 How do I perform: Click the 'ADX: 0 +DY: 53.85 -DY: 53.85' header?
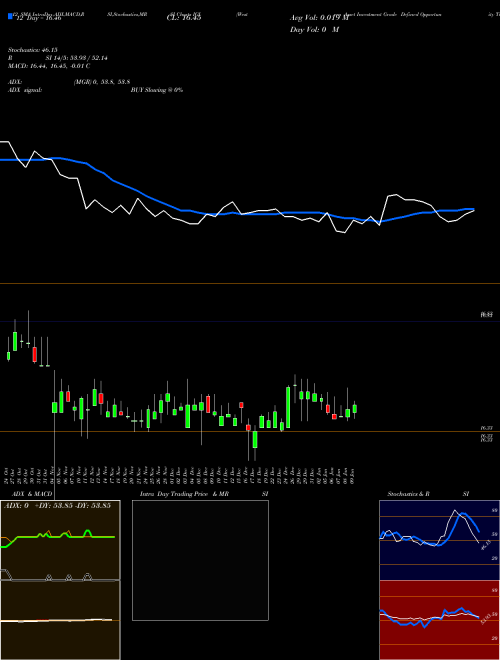pos(57,506)
